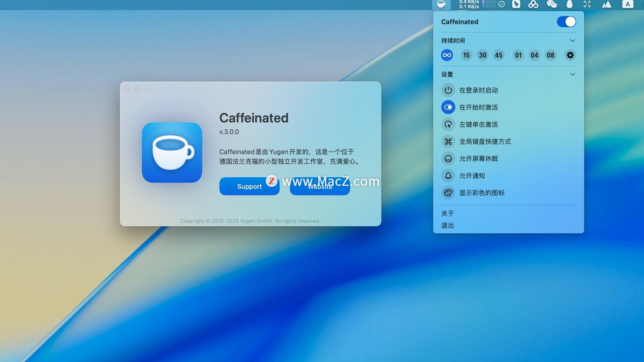Image resolution: width=644 pixels, height=362 pixels.
Task: Click the colored icon palette symbol
Action: [x=448, y=193]
